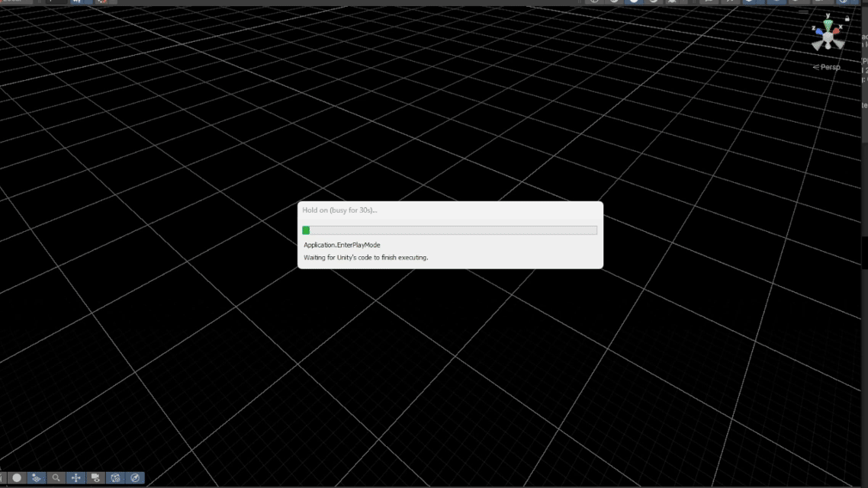Click 'Waiting for Unity's code to finish executing.' text
Viewport: 868px width, 488px height.
click(365, 258)
